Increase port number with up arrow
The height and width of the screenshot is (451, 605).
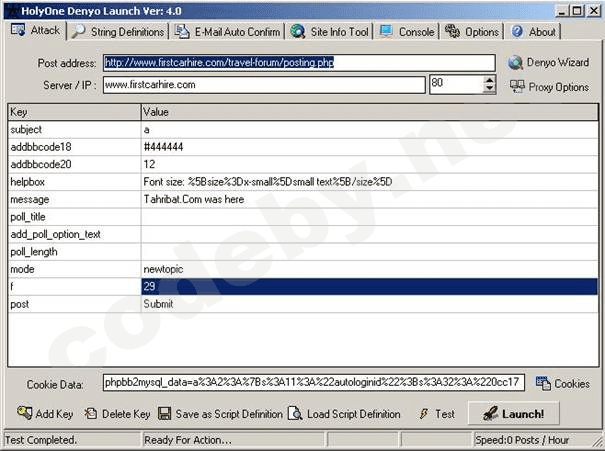click(x=489, y=80)
